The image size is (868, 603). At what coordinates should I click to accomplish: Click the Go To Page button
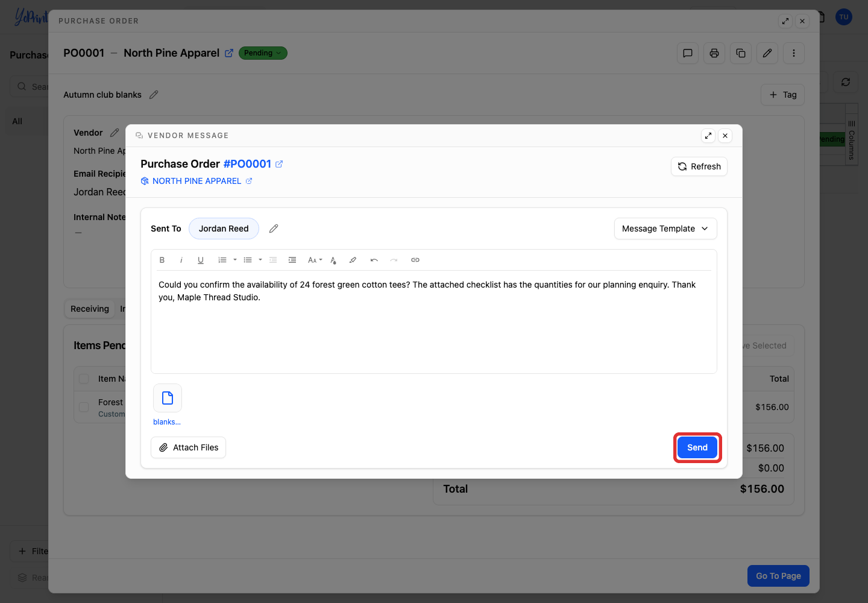tap(778, 576)
